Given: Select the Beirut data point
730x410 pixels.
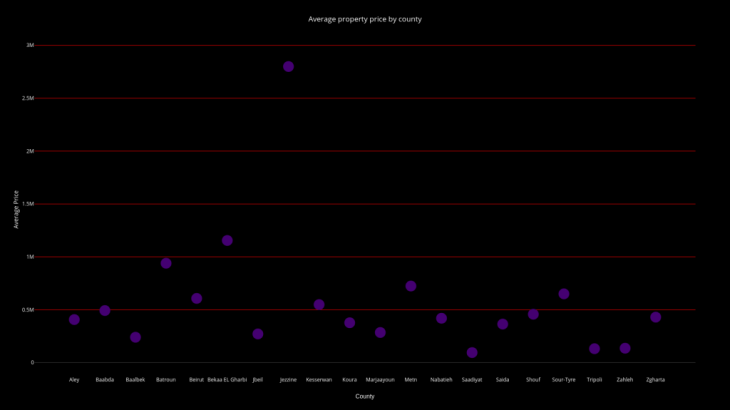Looking at the screenshot, I should pos(196,298).
